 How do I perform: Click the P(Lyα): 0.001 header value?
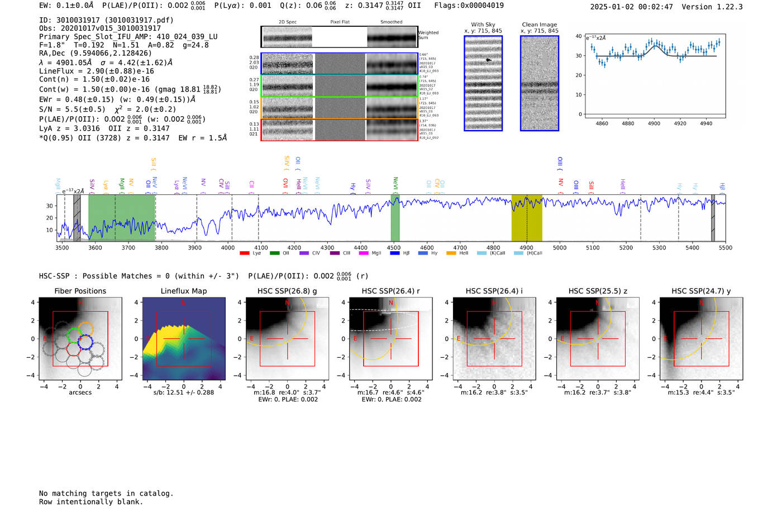(243, 6)
